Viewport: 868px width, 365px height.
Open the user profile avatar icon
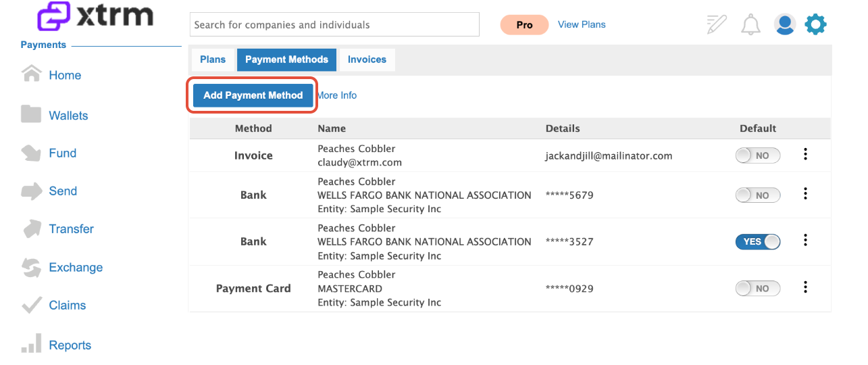pos(784,25)
